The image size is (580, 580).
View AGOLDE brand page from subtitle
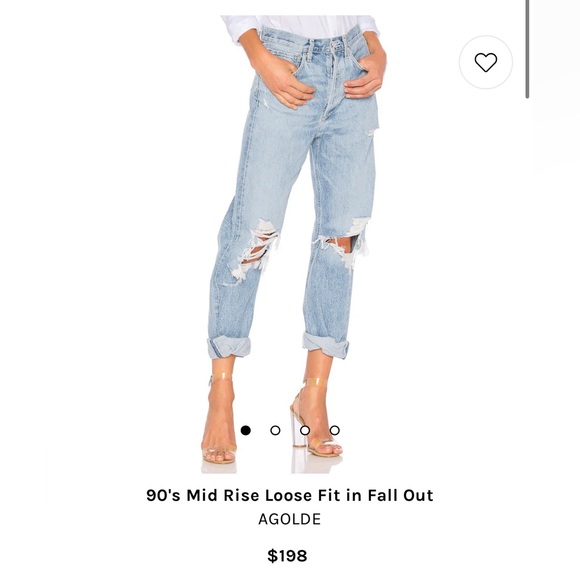290,519
